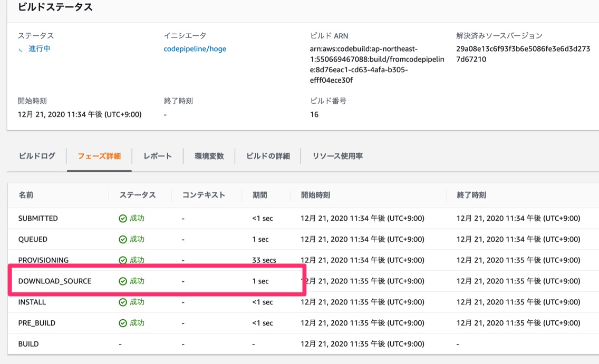
Task: Click the success checkmark icon for INSTALL
Action: [123, 302]
